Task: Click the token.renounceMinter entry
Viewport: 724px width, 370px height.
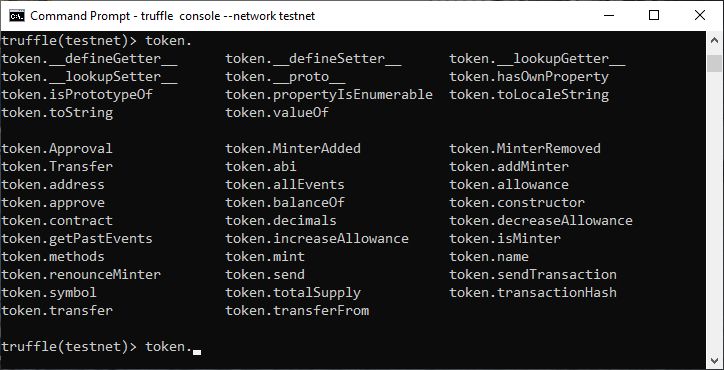Action: point(81,274)
